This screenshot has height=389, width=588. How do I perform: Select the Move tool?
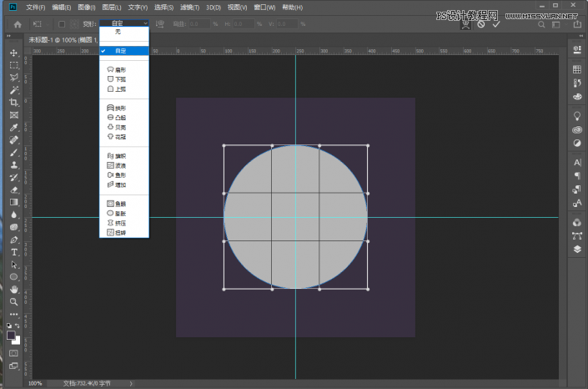click(14, 53)
